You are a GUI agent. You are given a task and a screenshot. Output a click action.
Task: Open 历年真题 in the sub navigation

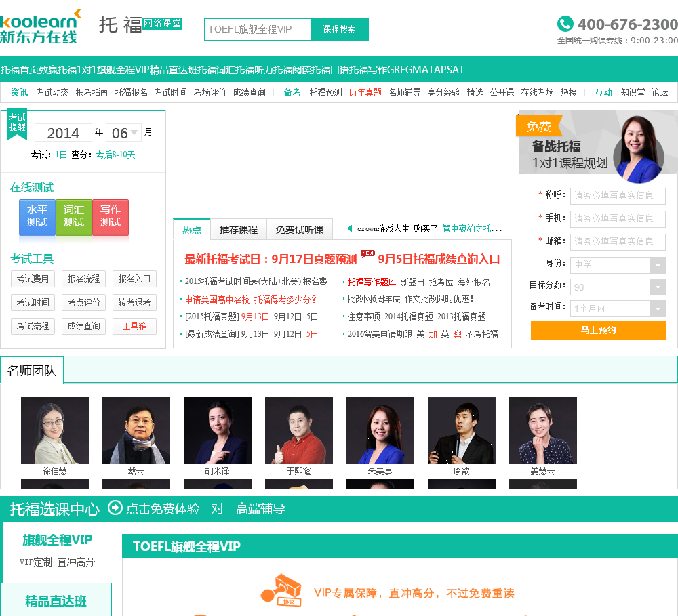(x=365, y=93)
